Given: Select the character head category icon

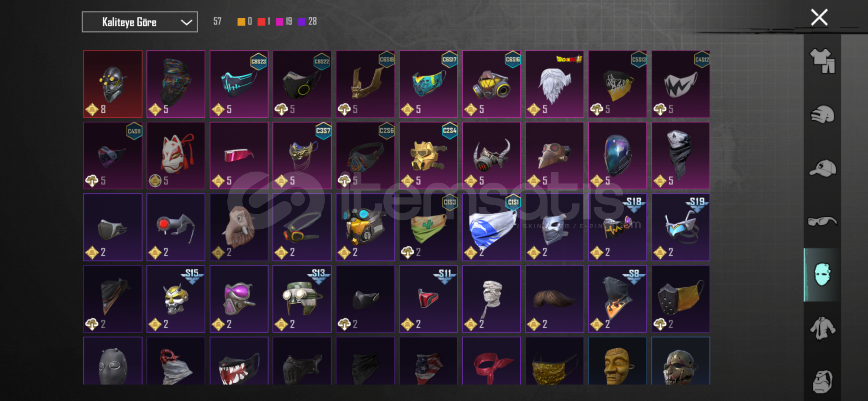Looking at the screenshot, I should (x=822, y=381).
